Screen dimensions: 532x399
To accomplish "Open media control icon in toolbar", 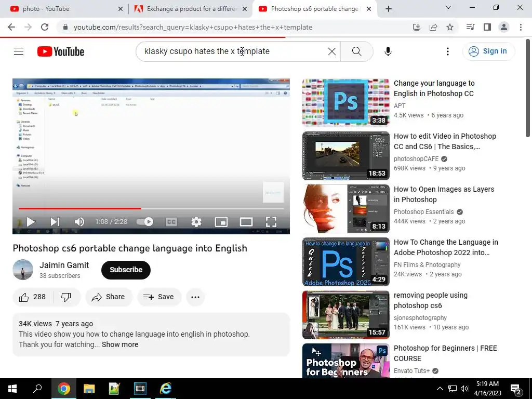I will [471, 27].
